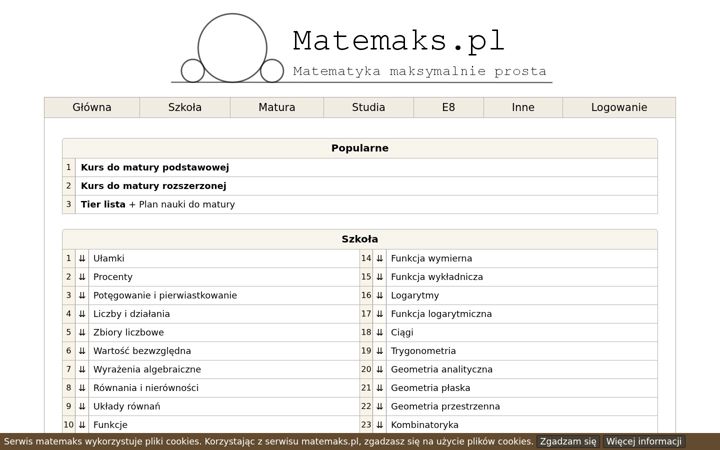
Task: Click Więcej informacji about cookies
Action: 644,442
